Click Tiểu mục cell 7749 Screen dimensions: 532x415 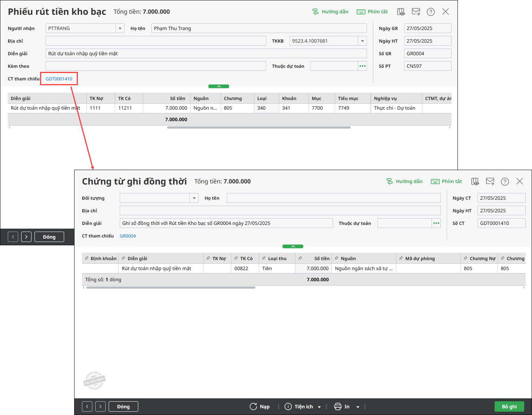[353, 108]
